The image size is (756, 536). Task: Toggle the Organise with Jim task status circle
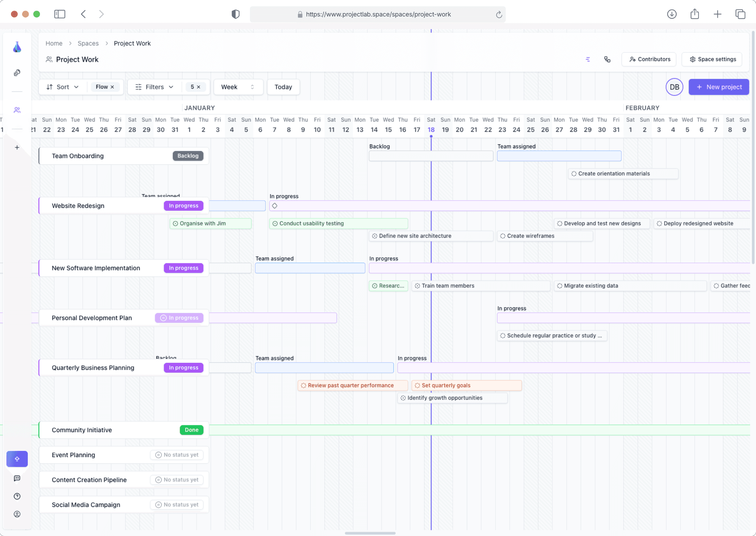pyautogui.click(x=176, y=224)
